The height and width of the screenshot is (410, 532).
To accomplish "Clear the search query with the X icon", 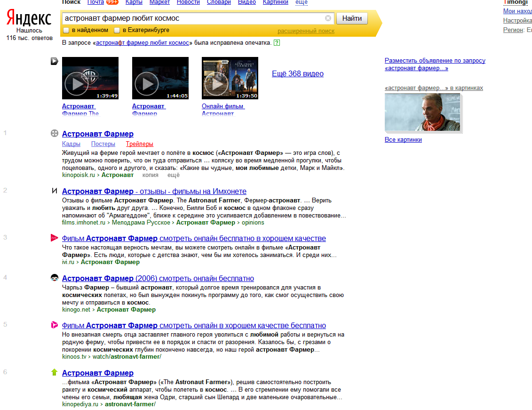I will (x=328, y=18).
